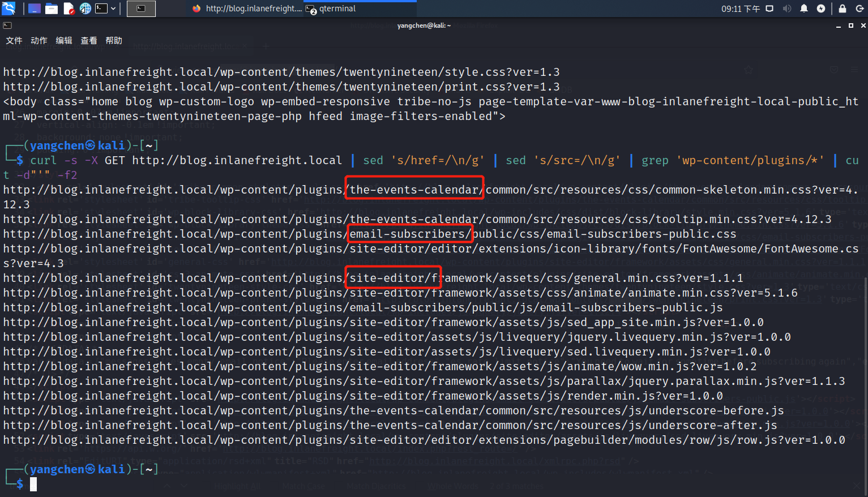Image resolution: width=868 pixels, height=497 pixels.
Task: Click the block cursor at the empty prompt
Action: tap(33, 484)
